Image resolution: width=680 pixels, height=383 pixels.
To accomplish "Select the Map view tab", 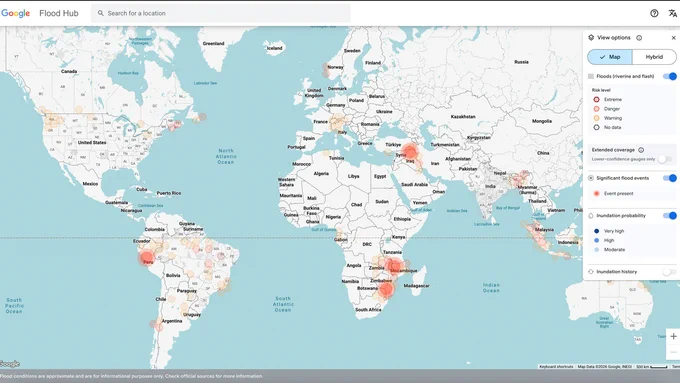I will pyautogui.click(x=610, y=57).
